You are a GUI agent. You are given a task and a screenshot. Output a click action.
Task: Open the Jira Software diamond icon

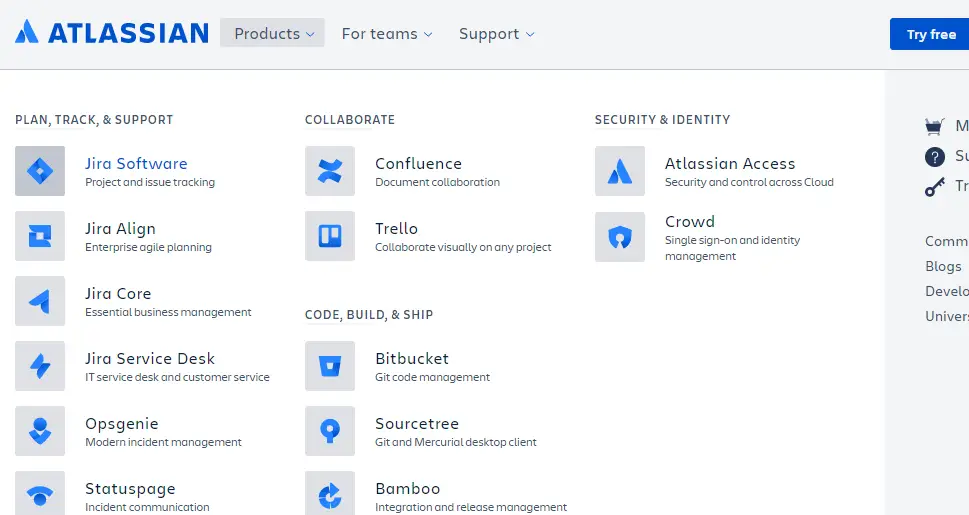click(40, 171)
